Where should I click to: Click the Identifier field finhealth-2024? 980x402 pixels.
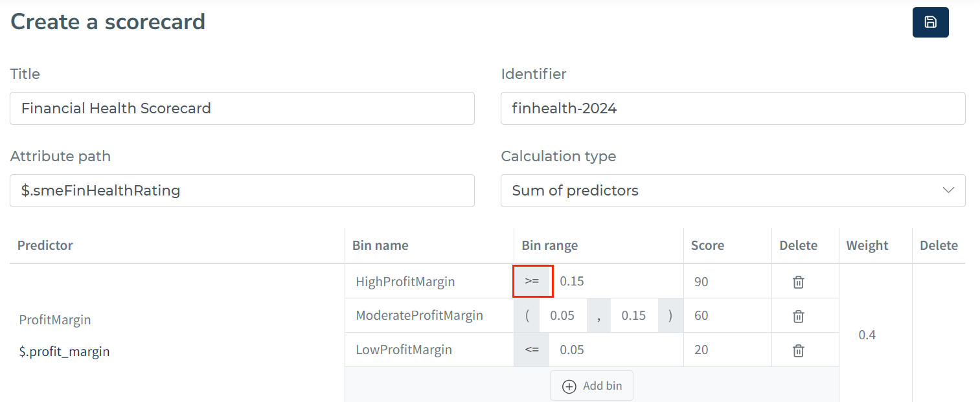[x=733, y=108]
